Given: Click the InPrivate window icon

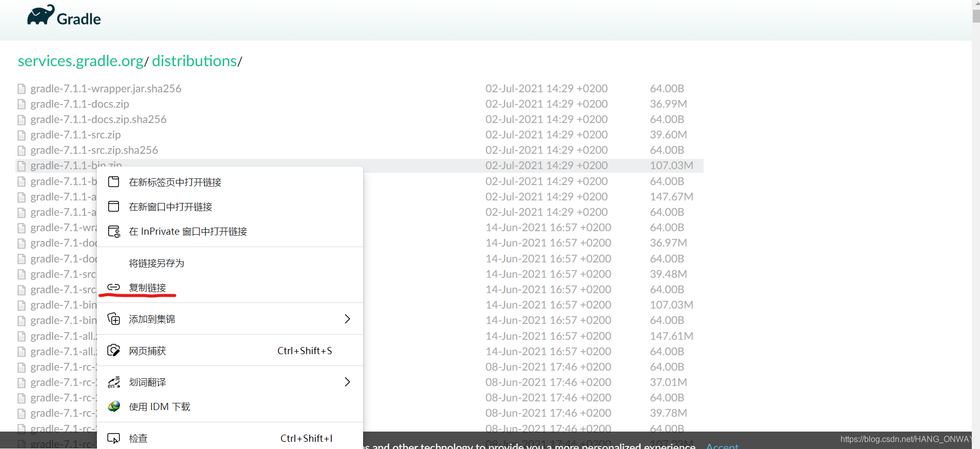Looking at the screenshot, I should pos(114,231).
